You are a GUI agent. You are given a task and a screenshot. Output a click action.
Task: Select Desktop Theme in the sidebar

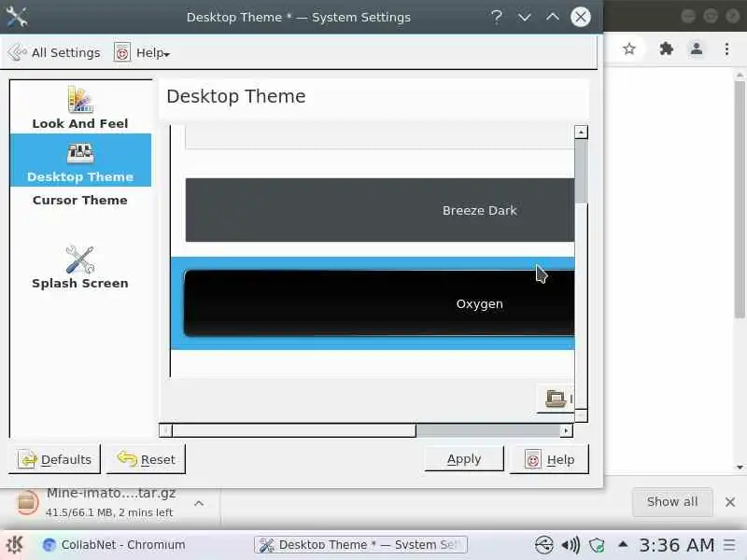(x=80, y=161)
